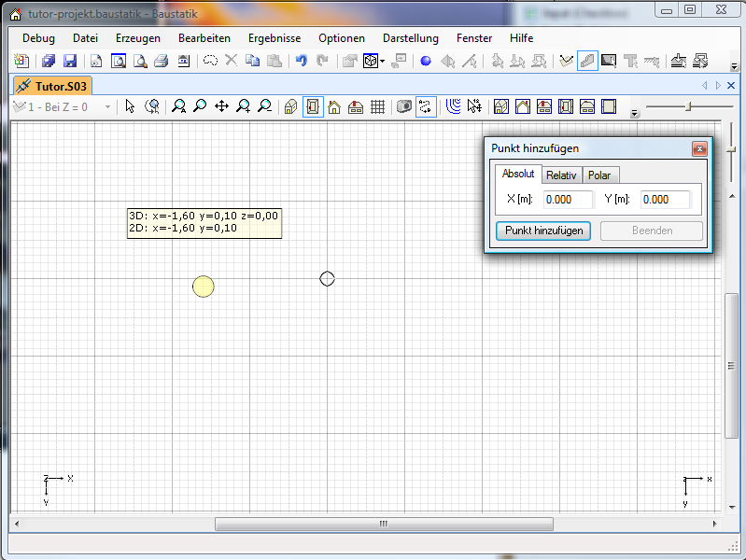746x560 pixels.
Task: Click the zoom in magnifier with plus
Action: pos(243,106)
